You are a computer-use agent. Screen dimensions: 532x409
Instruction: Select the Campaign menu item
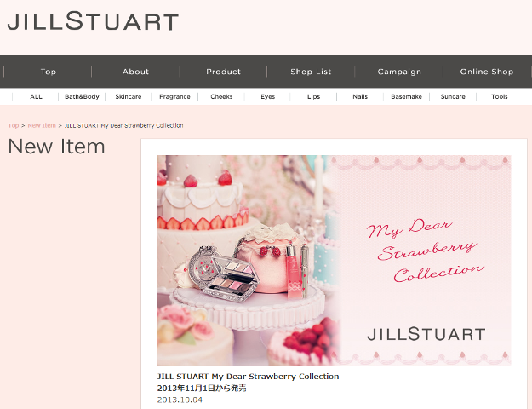click(399, 72)
